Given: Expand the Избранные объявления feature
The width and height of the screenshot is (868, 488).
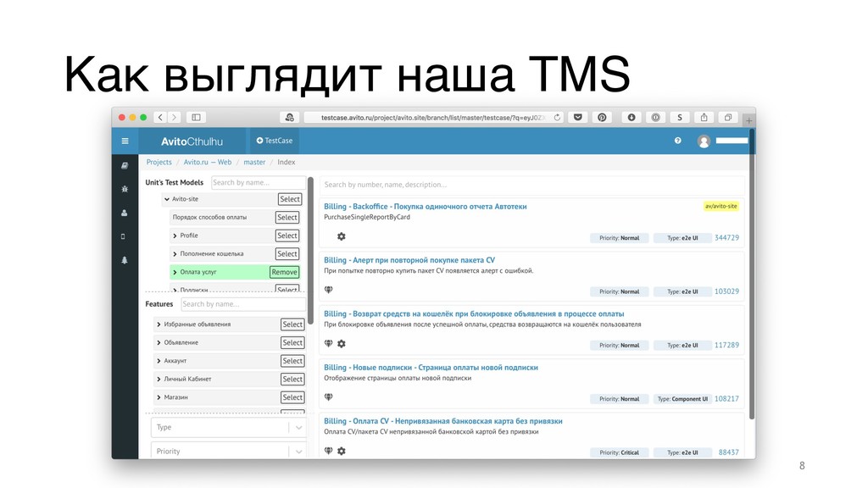Looking at the screenshot, I should [x=159, y=324].
